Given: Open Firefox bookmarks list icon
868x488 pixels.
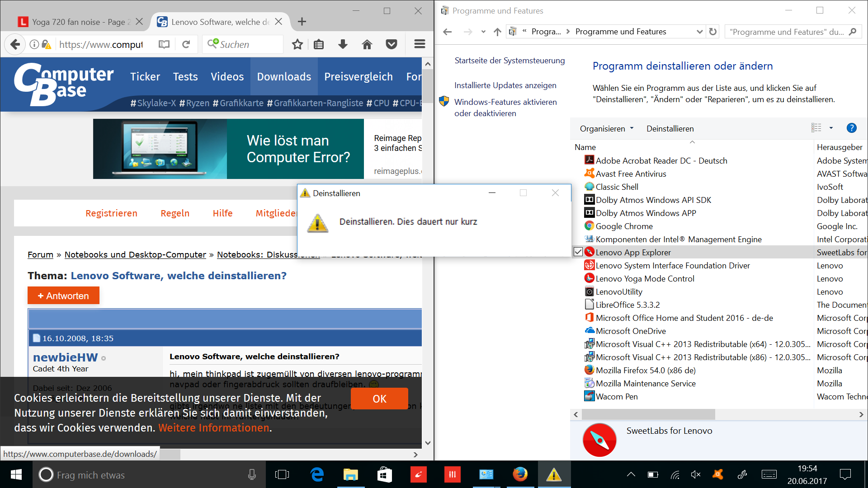Looking at the screenshot, I should pos(319,44).
